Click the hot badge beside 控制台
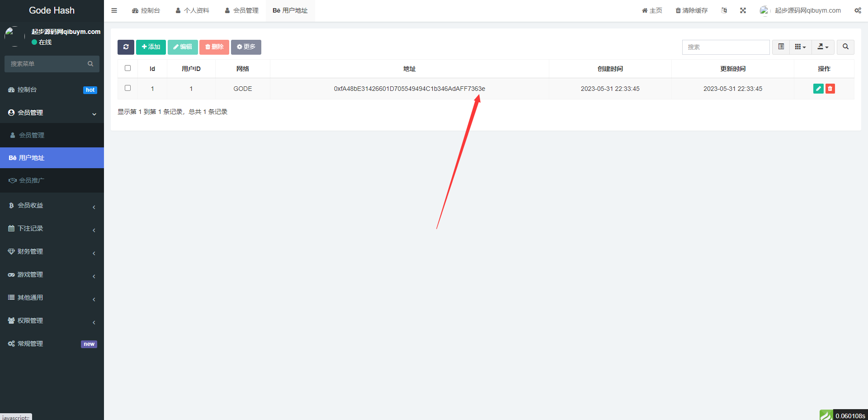Viewport: 868px width, 420px height. click(90, 90)
